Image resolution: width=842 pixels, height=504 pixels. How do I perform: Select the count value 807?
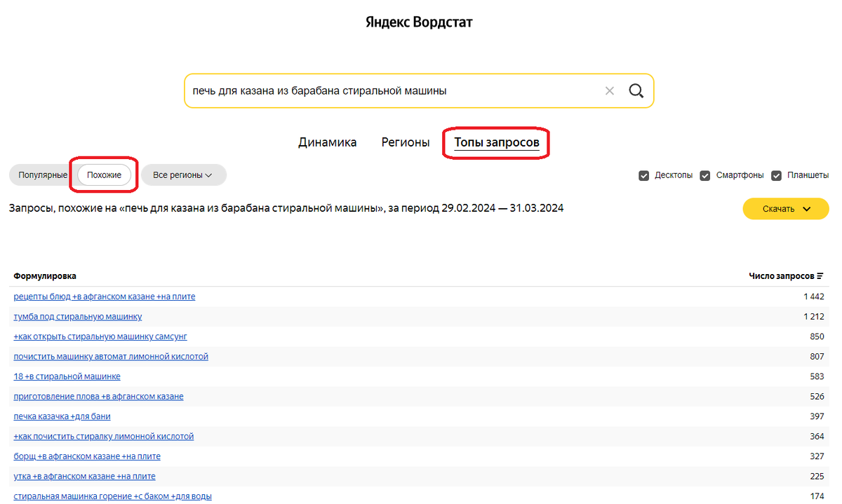point(817,357)
